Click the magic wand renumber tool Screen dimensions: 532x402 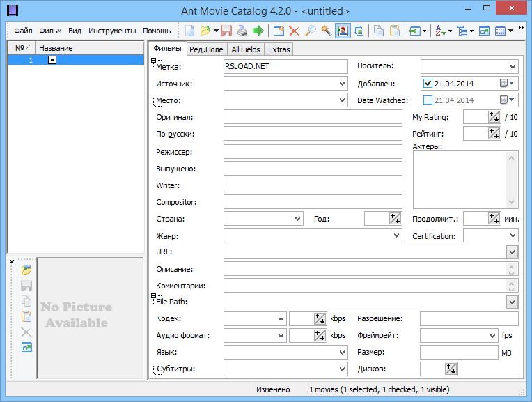[326, 31]
